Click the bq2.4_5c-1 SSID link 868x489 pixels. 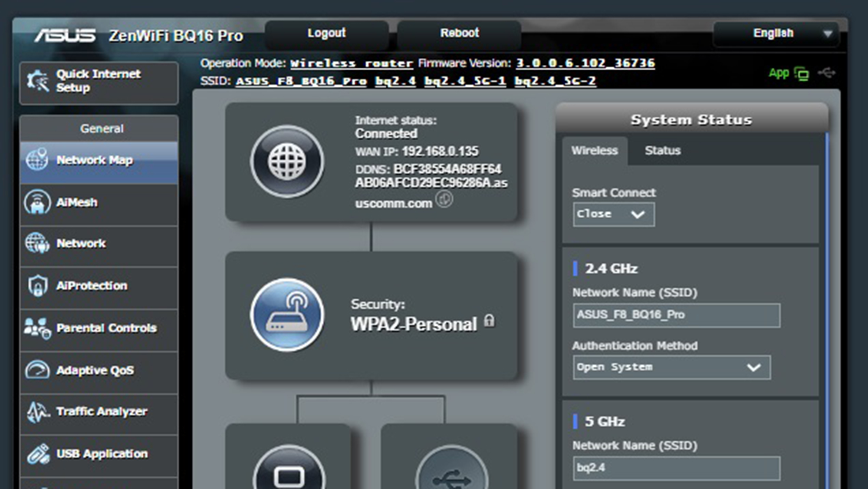click(465, 81)
